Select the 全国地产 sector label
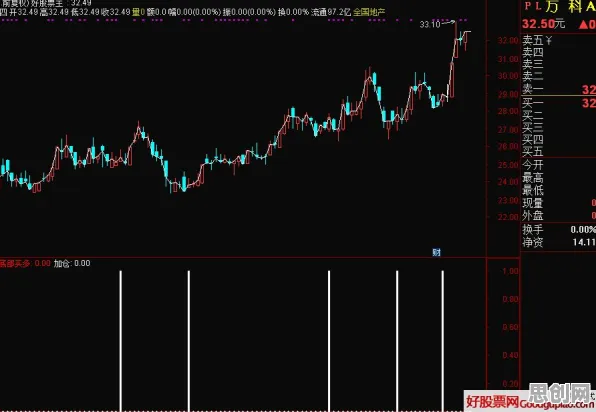Viewport: 596px width, 412px height. [x=369, y=12]
